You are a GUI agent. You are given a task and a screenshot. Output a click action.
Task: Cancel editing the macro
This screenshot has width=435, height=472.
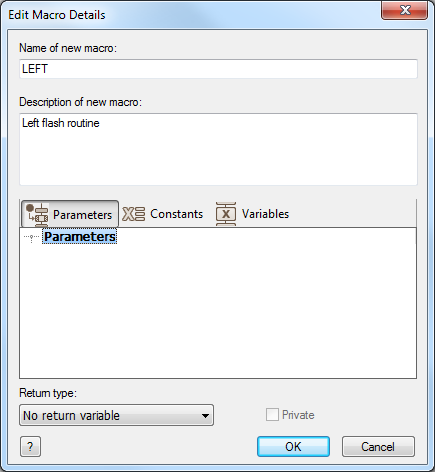click(x=378, y=447)
